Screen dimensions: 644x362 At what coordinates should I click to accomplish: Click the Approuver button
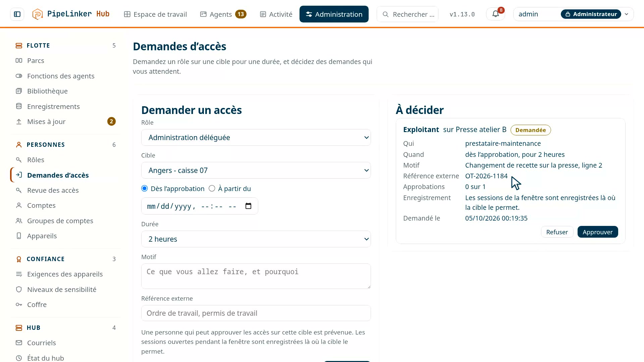point(598,232)
